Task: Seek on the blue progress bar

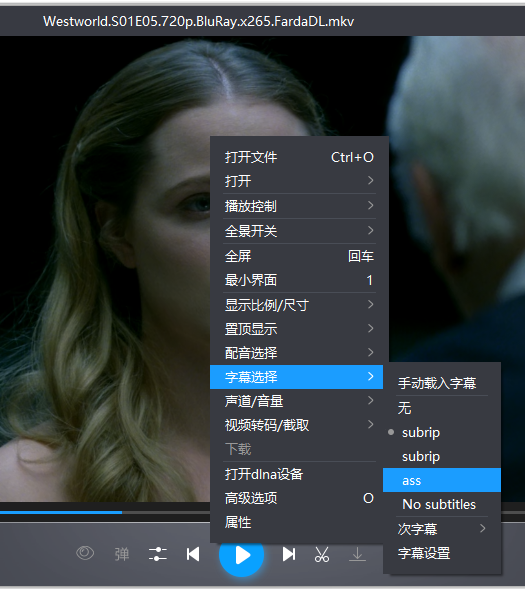Action: coord(61,512)
